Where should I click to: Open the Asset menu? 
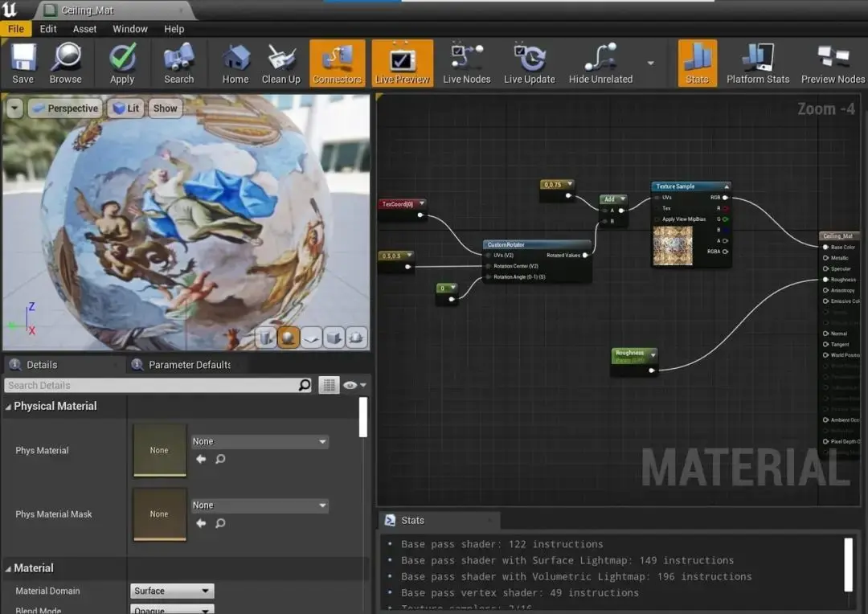[84, 29]
